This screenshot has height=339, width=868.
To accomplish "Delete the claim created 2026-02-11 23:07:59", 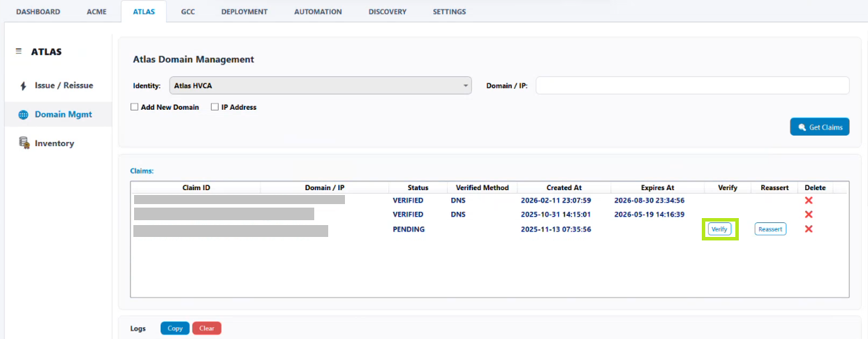I will pyautogui.click(x=809, y=201).
